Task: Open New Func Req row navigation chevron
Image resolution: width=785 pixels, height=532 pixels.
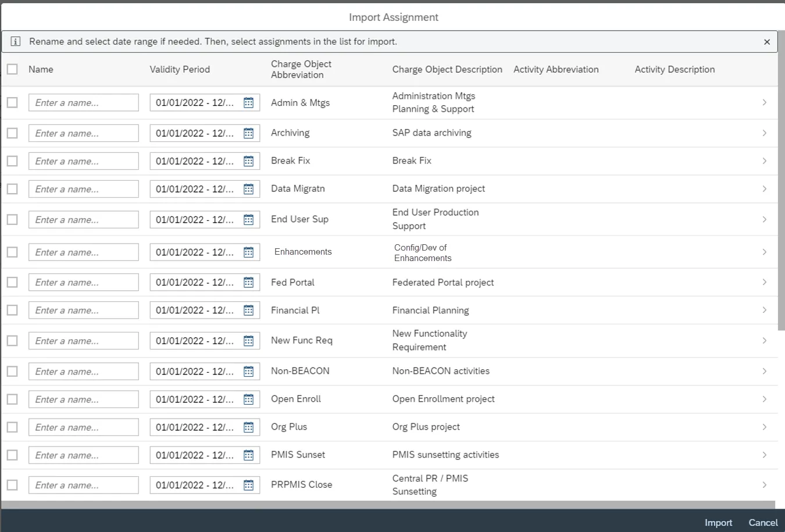Action: pyautogui.click(x=764, y=341)
